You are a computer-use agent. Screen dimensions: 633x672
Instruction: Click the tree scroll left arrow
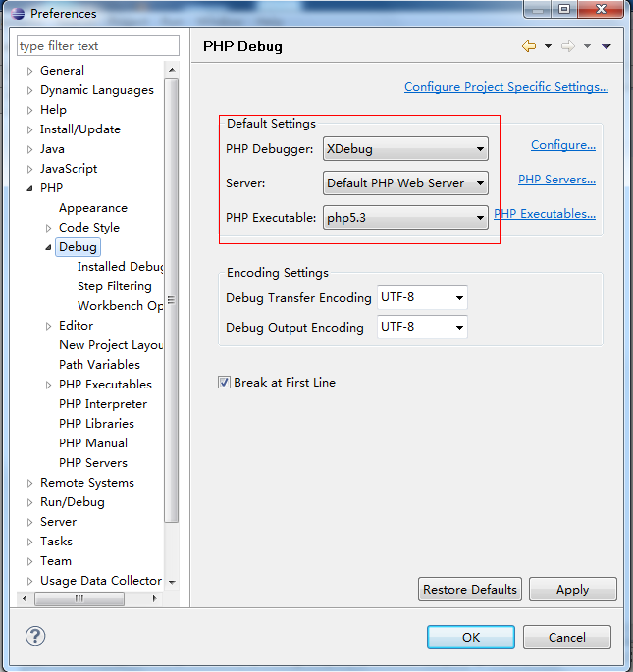pyautogui.click(x=25, y=598)
